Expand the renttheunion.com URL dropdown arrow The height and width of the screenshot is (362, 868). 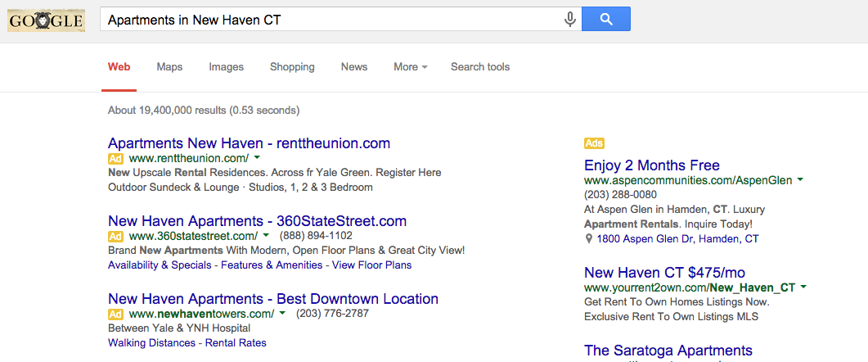pos(257,157)
